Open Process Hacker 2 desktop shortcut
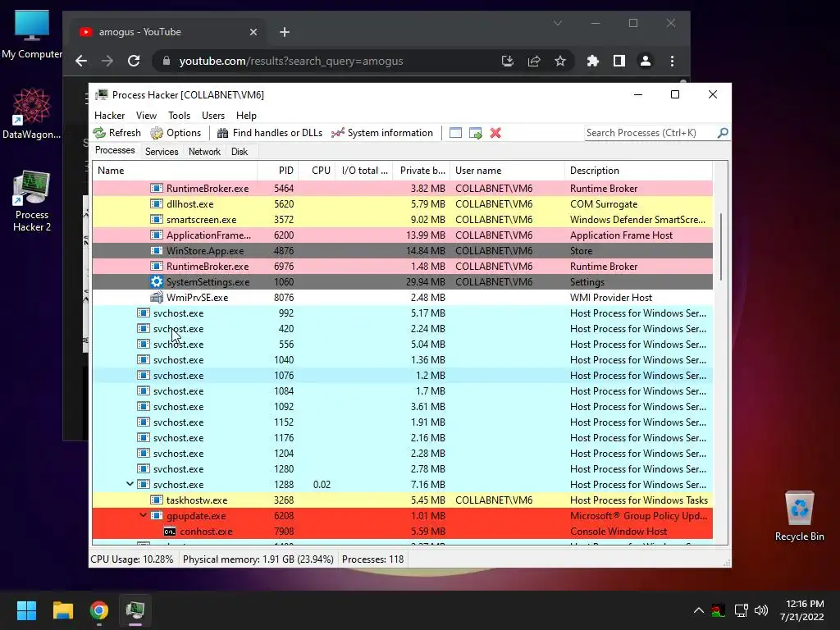 click(32, 201)
